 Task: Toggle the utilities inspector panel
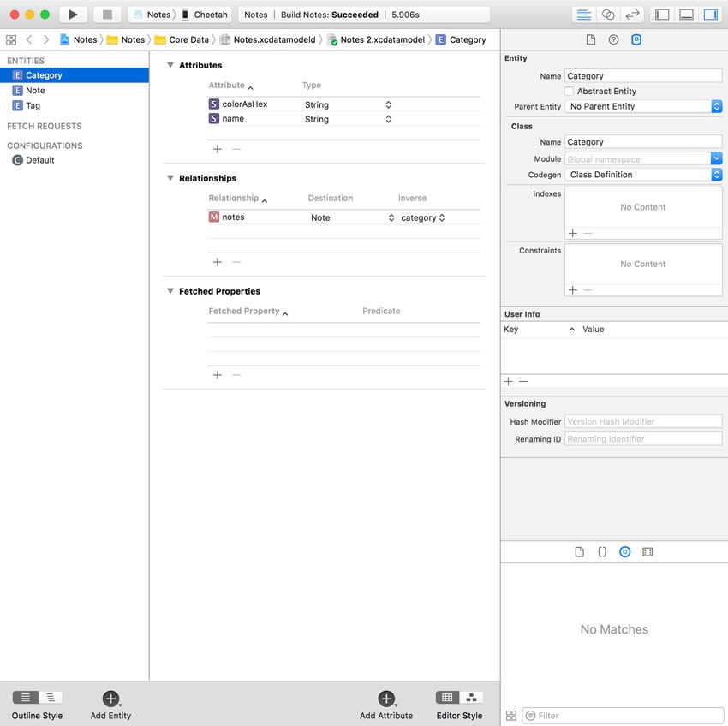click(710, 15)
